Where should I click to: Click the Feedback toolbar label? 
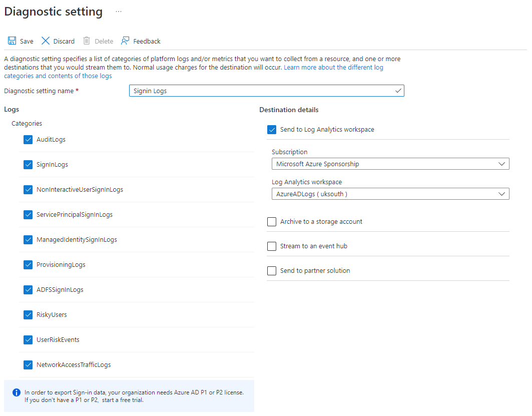coord(147,42)
